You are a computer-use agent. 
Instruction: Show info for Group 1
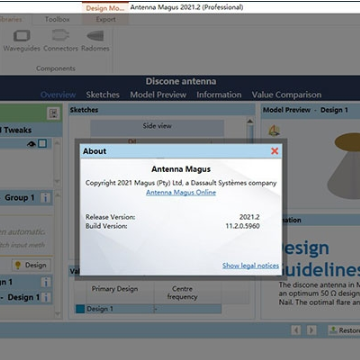[x=46, y=198]
